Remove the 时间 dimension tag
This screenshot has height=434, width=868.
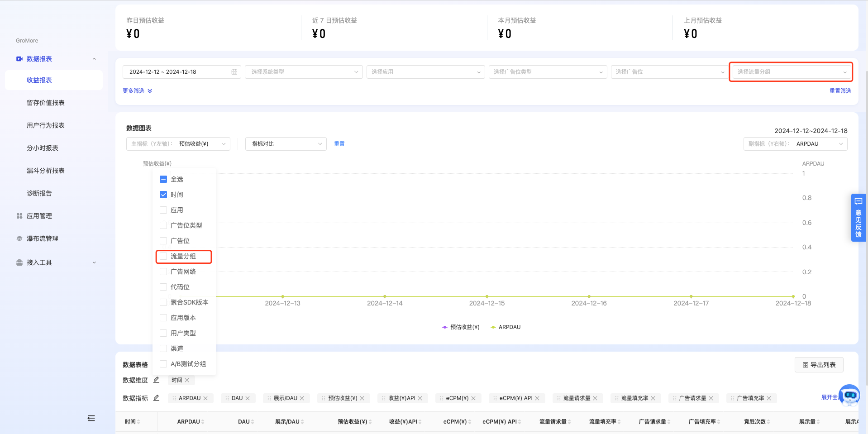tap(187, 380)
